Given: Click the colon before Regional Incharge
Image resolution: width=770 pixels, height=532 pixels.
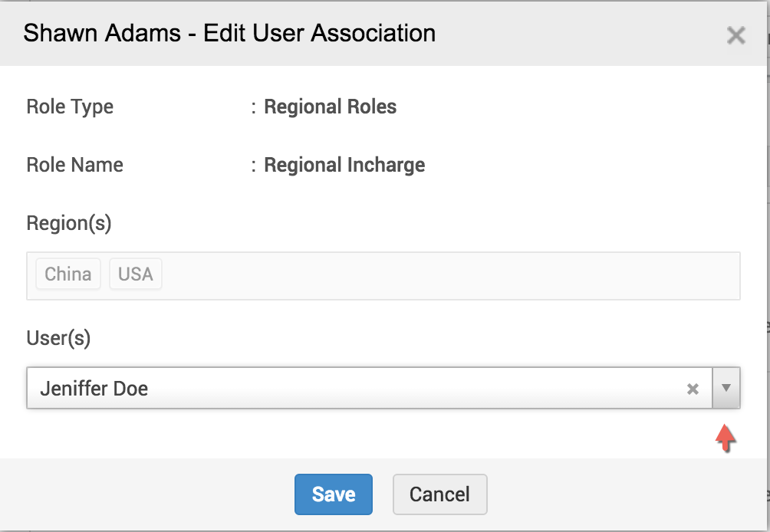Looking at the screenshot, I should pos(253,166).
